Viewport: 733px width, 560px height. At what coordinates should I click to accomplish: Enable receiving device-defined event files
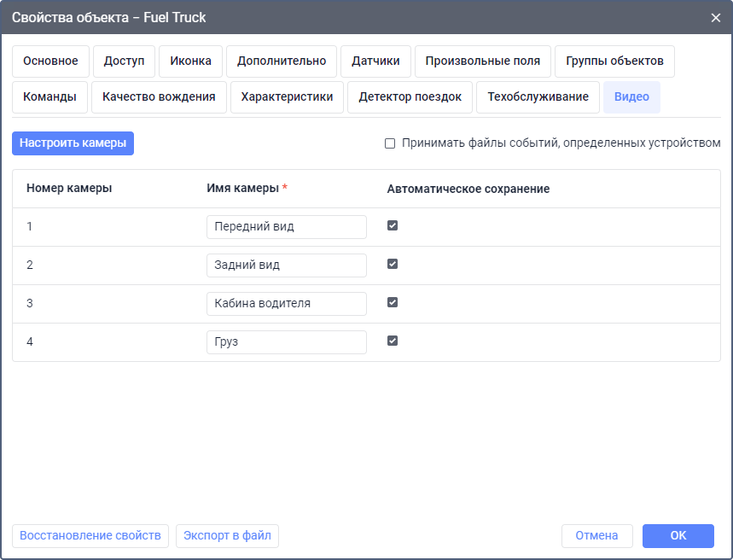pos(390,143)
